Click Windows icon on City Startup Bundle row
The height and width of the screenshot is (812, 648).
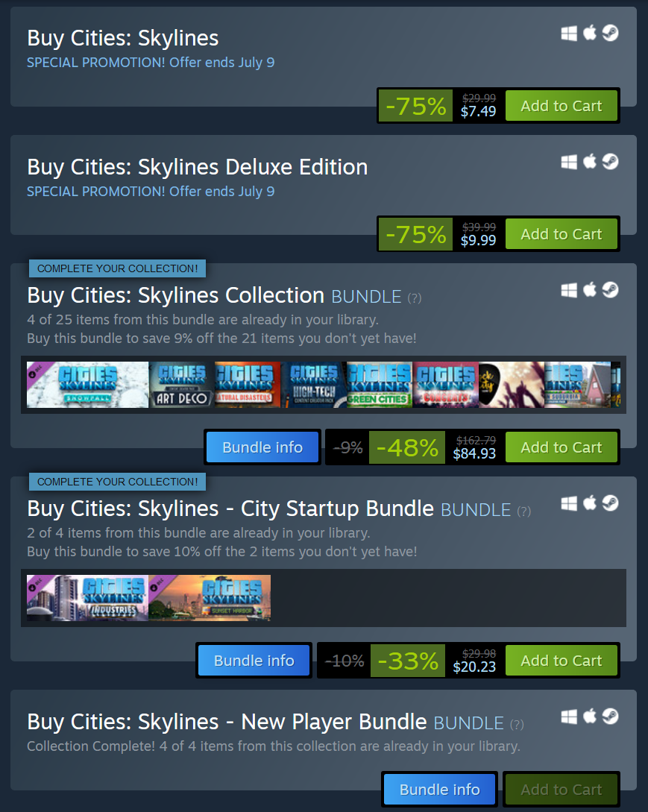(569, 503)
